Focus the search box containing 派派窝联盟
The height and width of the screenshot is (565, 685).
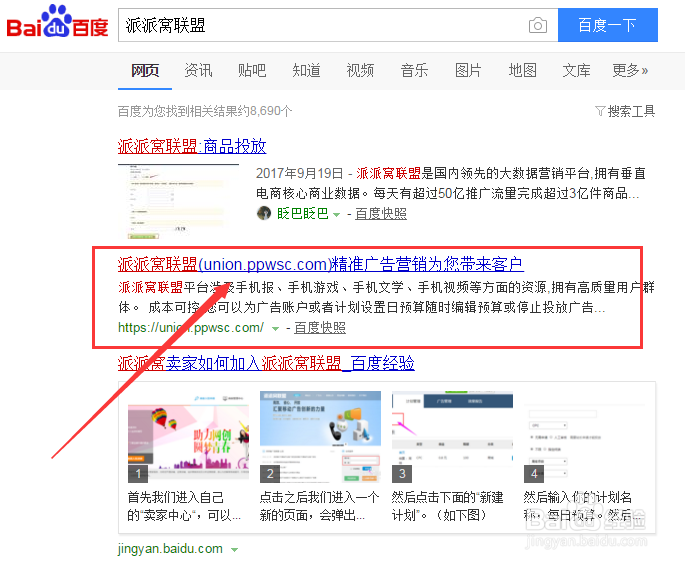point(323,25)
